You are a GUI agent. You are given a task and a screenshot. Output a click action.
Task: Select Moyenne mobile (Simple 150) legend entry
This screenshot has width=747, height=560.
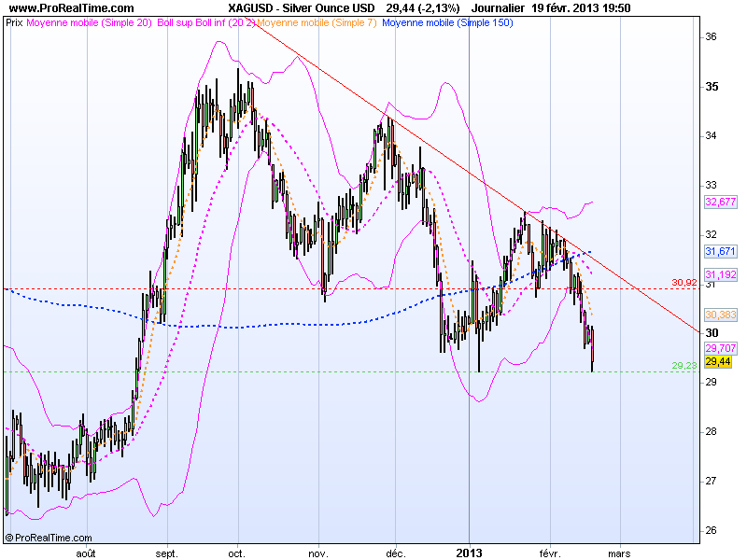447,22
